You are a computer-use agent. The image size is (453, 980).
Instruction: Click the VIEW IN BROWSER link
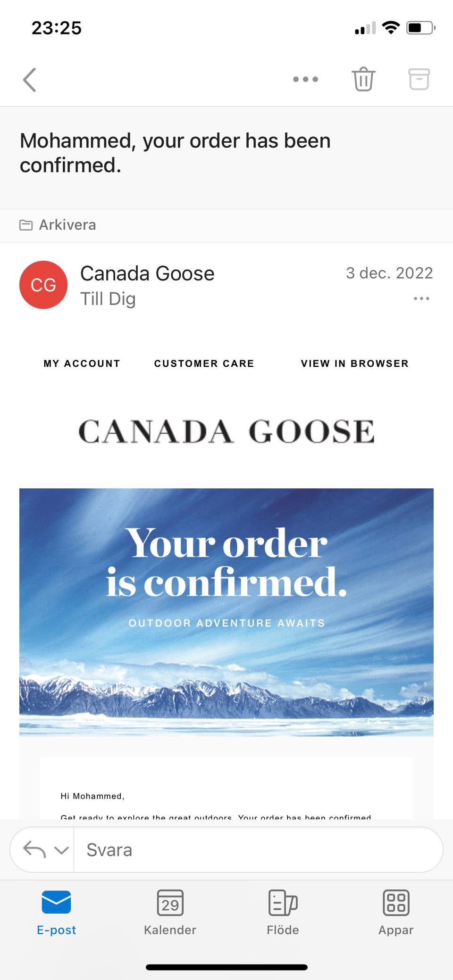tap(354, 363)
